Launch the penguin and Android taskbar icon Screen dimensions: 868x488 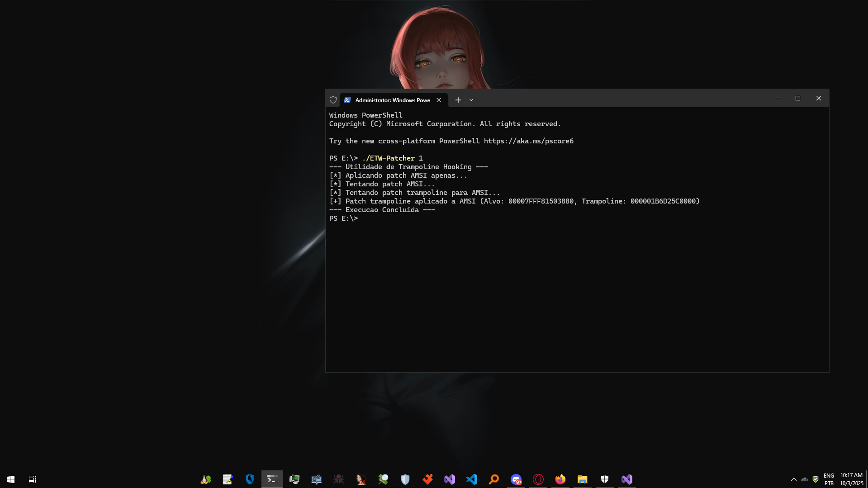pos(206,479)
